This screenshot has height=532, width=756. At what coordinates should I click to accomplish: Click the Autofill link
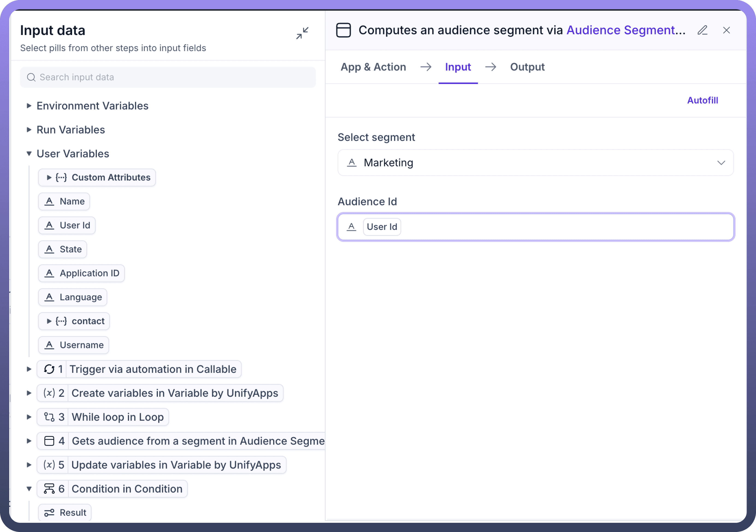[702, 100]
